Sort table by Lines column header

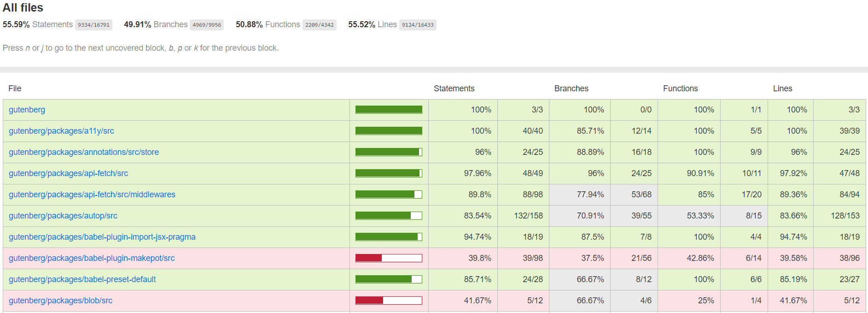click(x=783, y=89)
